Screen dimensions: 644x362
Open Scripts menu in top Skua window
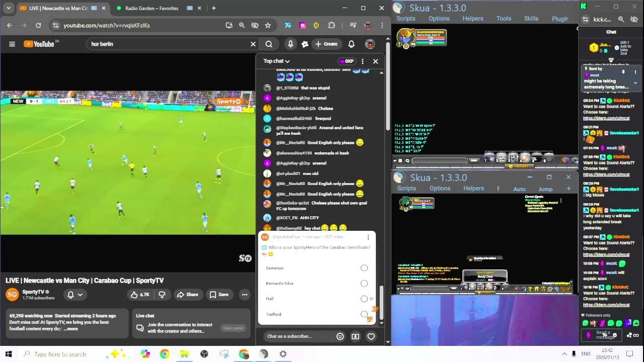click(406, 19)
